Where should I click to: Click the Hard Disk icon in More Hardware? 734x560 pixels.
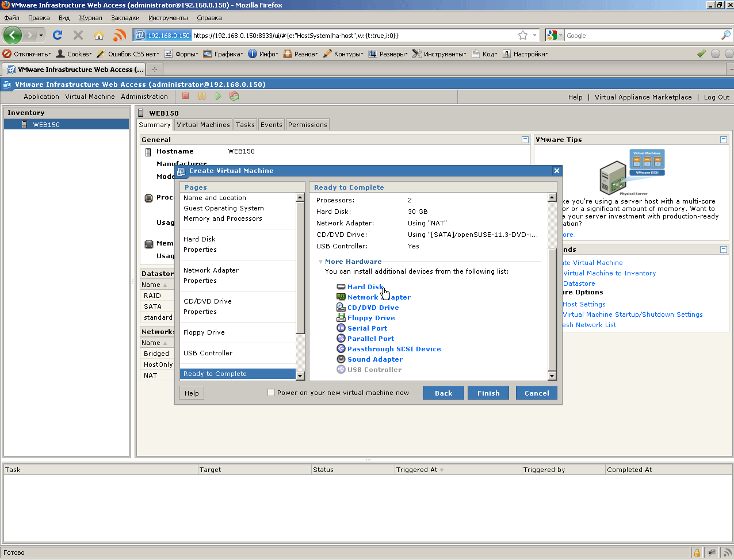point(341,287)
